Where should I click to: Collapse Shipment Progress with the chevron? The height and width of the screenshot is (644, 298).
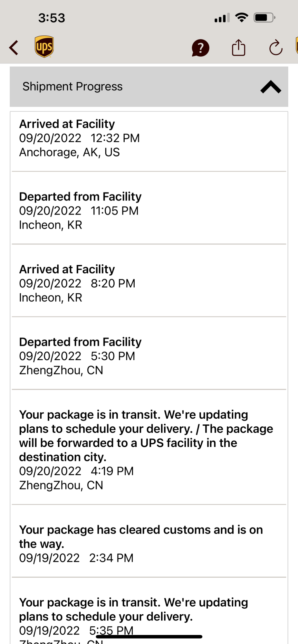(x=271, y=87)
